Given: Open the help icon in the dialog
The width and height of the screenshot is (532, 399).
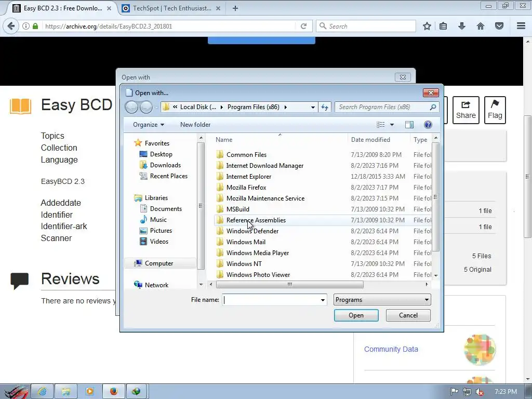Looking at the screenshot, I should [428, 125].
